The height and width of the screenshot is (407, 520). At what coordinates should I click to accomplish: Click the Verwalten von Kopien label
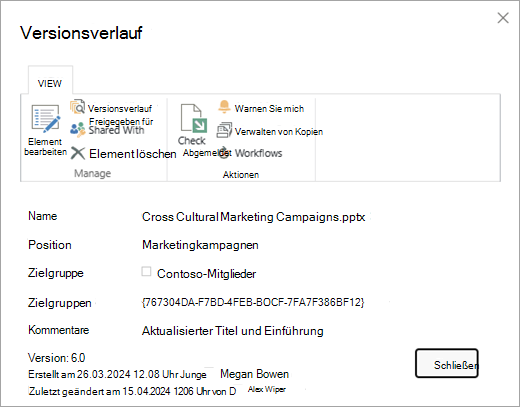pos(279,132)
